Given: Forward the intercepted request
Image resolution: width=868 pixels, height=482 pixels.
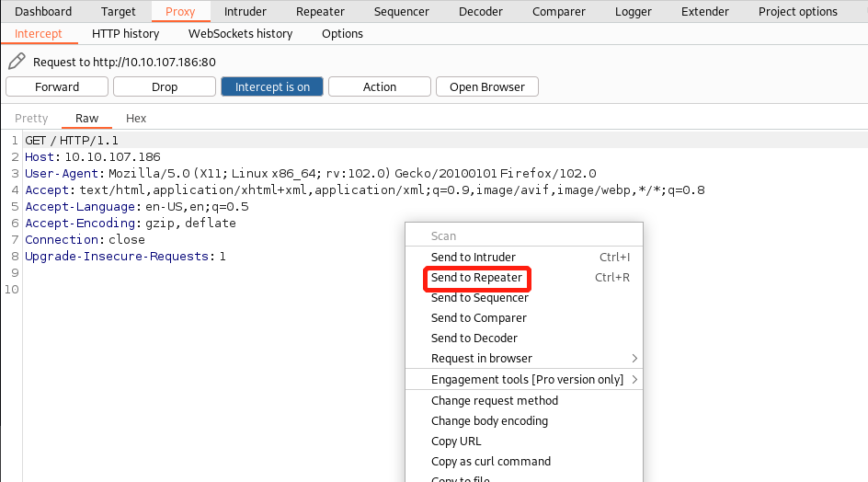Looking at the screenshot, I should [57, 86].
